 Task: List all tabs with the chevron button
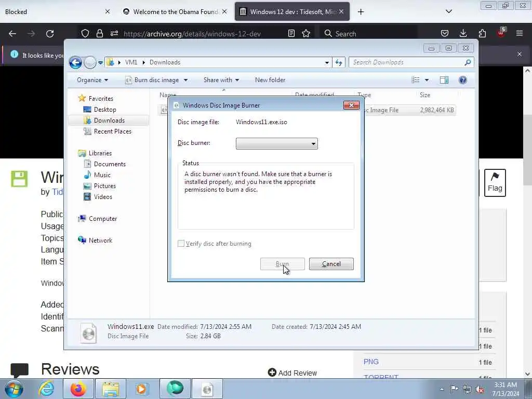click(449, 11)
